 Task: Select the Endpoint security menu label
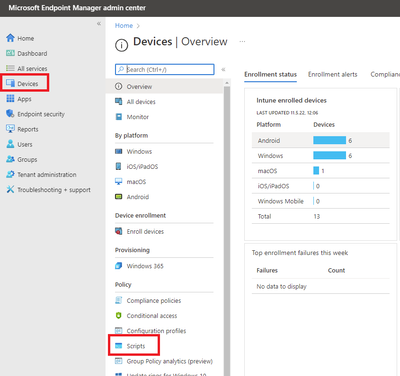[41, 114]
